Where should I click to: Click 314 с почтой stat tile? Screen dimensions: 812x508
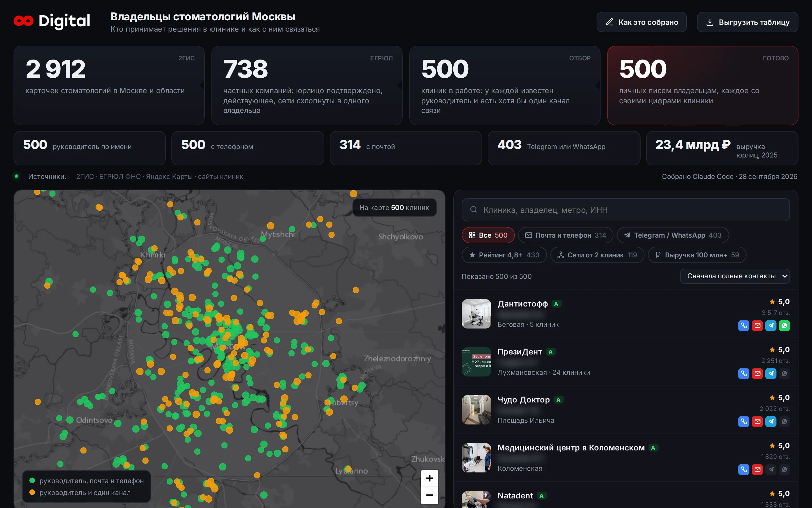(406, 148)
